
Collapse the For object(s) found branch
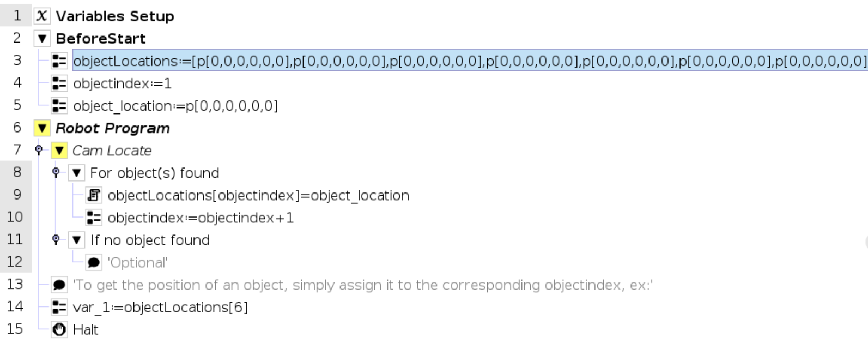76,173
